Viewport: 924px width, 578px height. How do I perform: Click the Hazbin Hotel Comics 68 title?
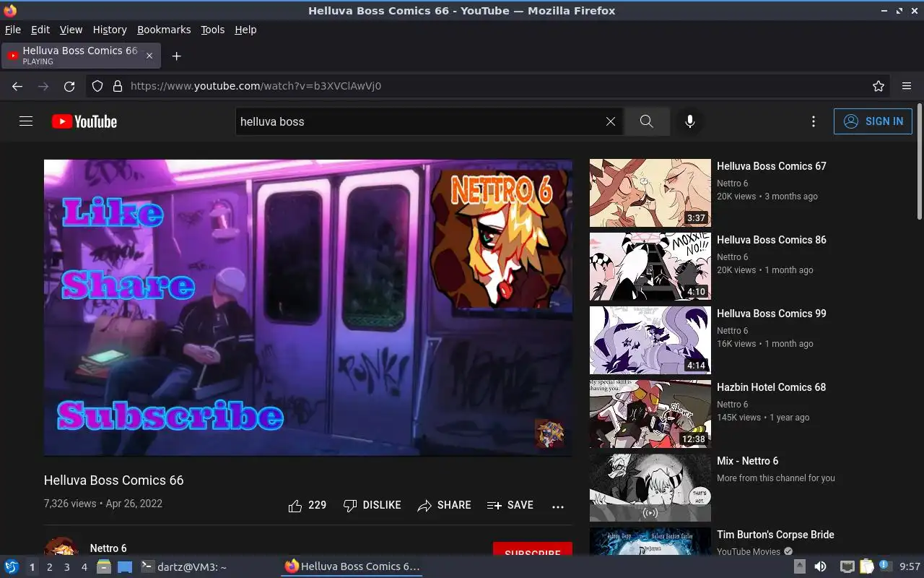(772, 387)
